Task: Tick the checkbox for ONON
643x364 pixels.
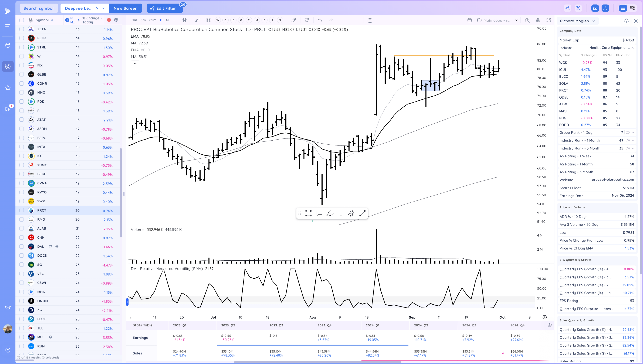Action: tap(22, 301)
